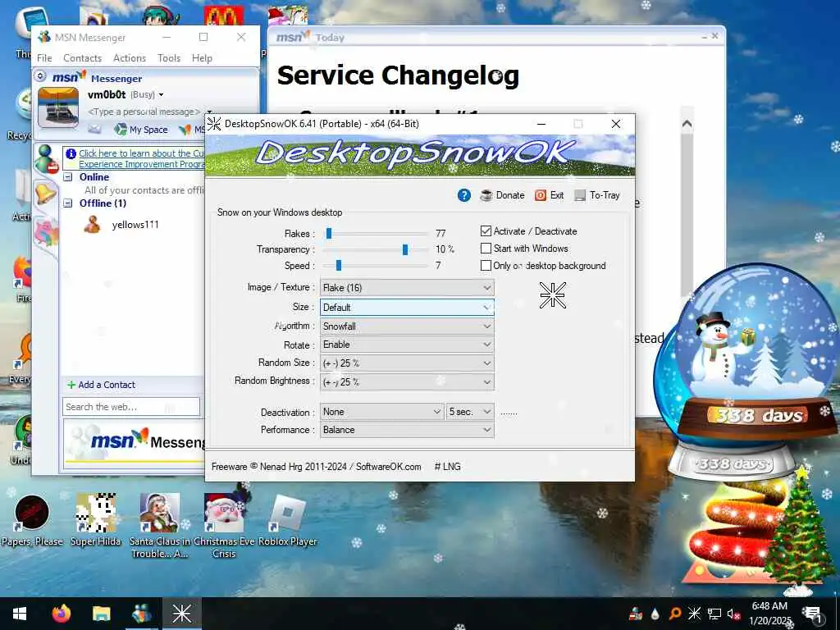Adjust the Transparency slider handle

405,249
